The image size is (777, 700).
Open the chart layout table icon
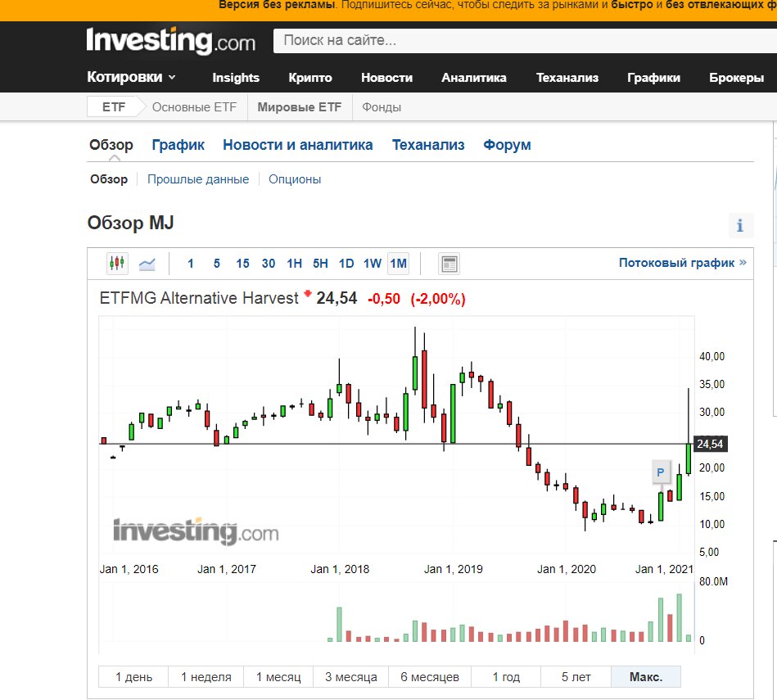click(449, 264)
